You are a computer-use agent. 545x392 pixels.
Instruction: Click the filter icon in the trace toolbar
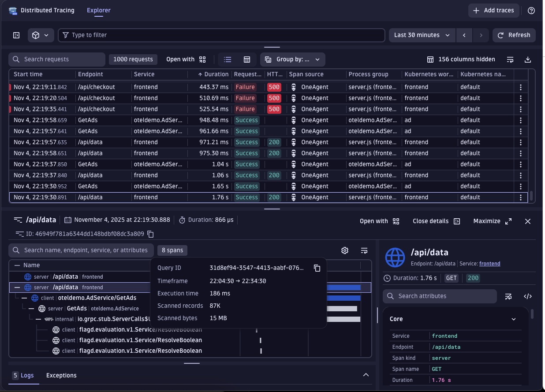point(65,35)
